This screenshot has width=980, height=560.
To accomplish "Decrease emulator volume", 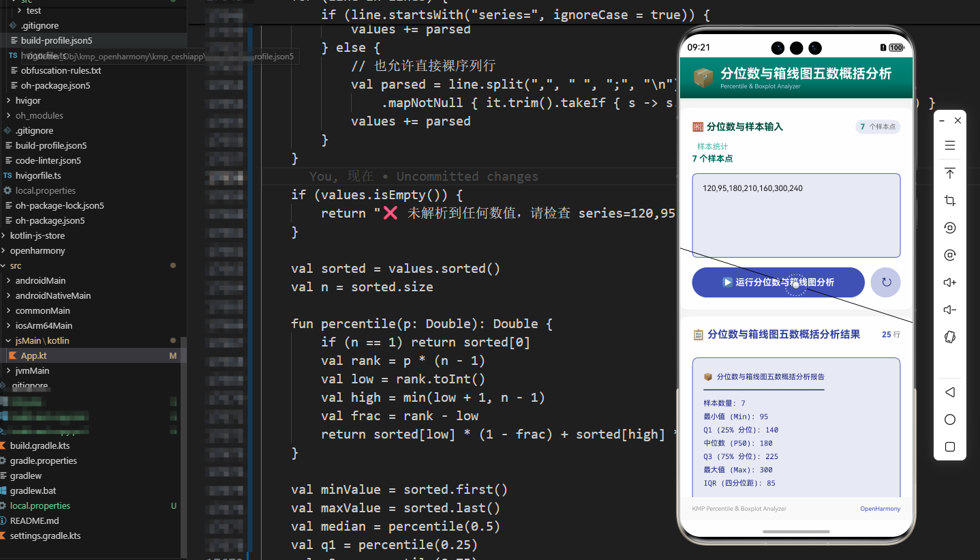I will (950, 310).
